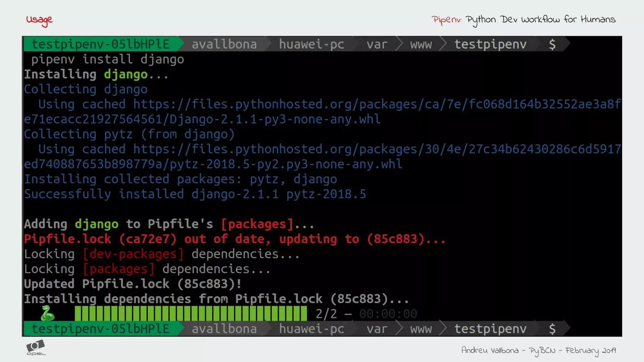Click 'Collecting pytz (from django)' line

[x=129, y=134]
